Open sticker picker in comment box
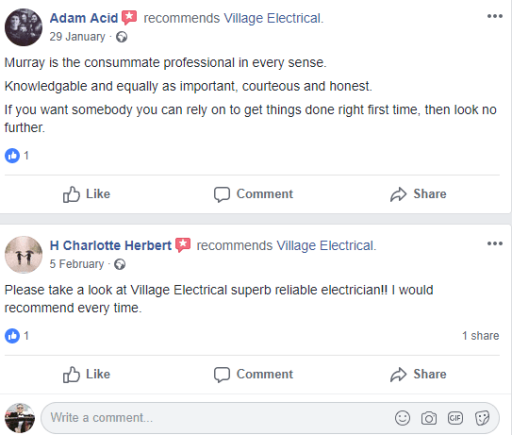This screenshot has height=435, width=512. 482,418
